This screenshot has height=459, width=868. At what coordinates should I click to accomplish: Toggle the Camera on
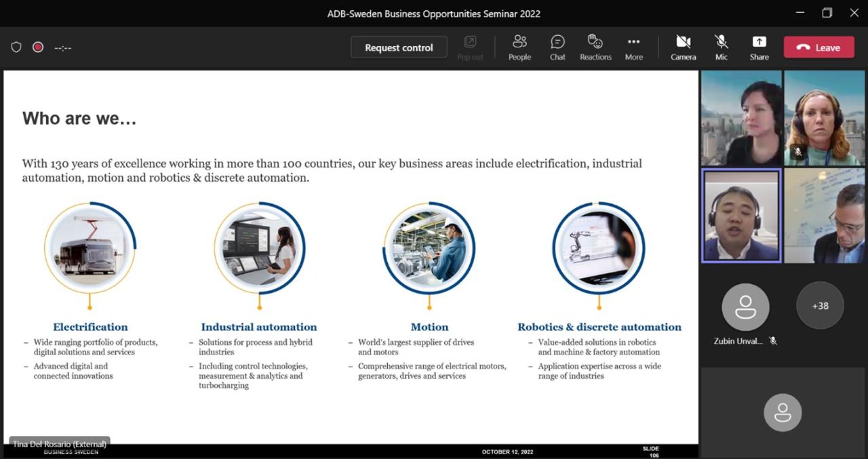683,47
